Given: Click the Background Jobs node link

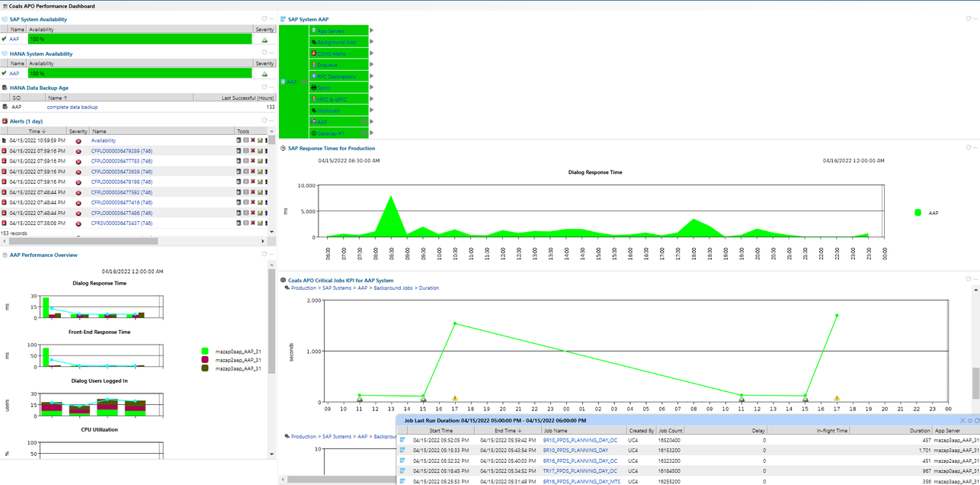Looking at the screenshot, I should coord(337,42).
